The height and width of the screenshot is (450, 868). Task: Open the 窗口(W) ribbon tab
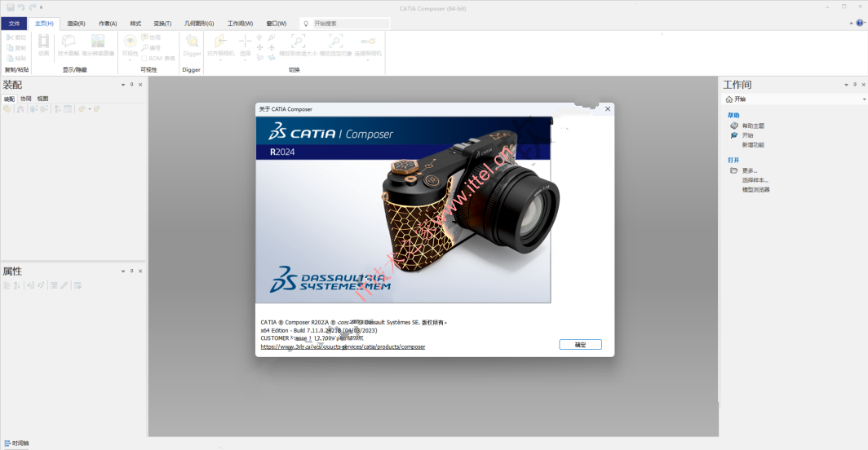277,24
